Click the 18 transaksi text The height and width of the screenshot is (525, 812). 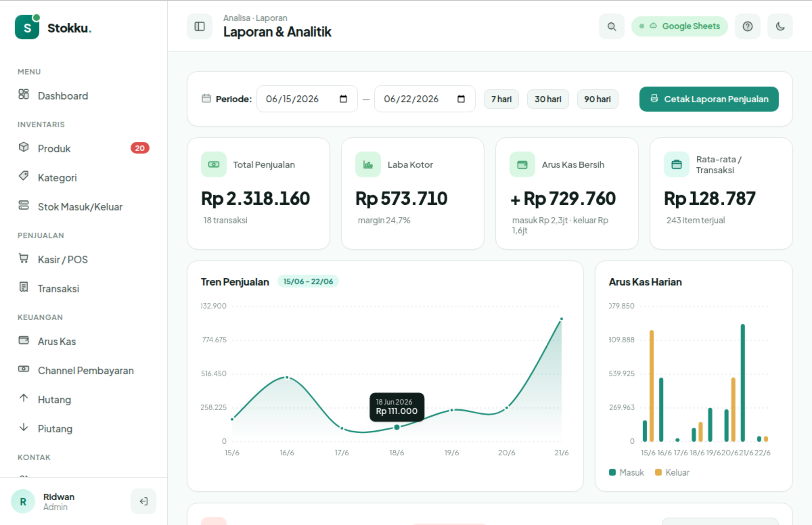tap(225, 220)
